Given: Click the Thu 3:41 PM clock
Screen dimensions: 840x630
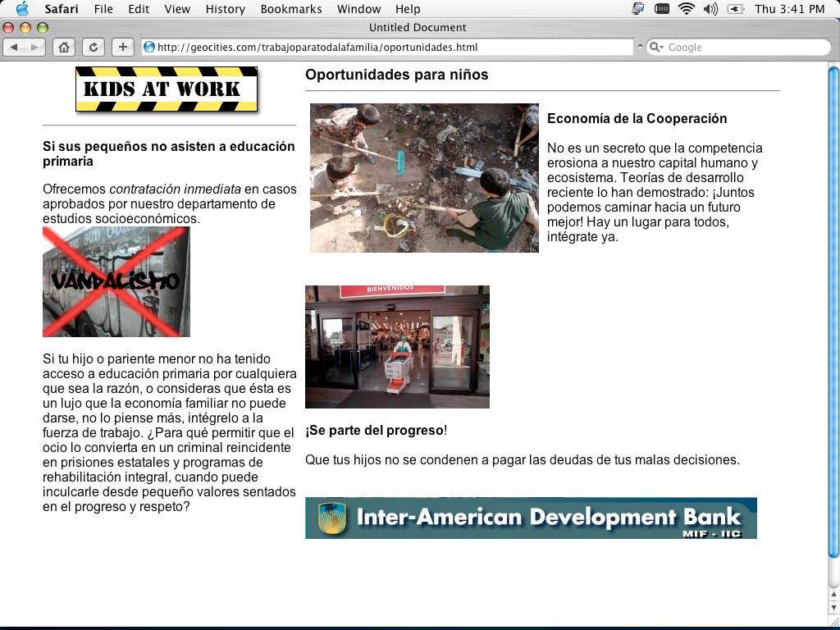Looking at the screenshot, I should (x=790, y=9).
